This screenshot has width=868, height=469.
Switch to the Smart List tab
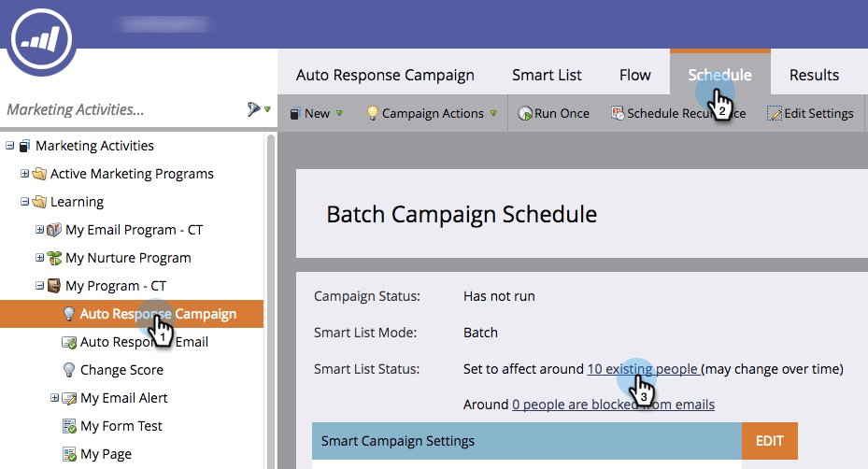tap(547, 75)
